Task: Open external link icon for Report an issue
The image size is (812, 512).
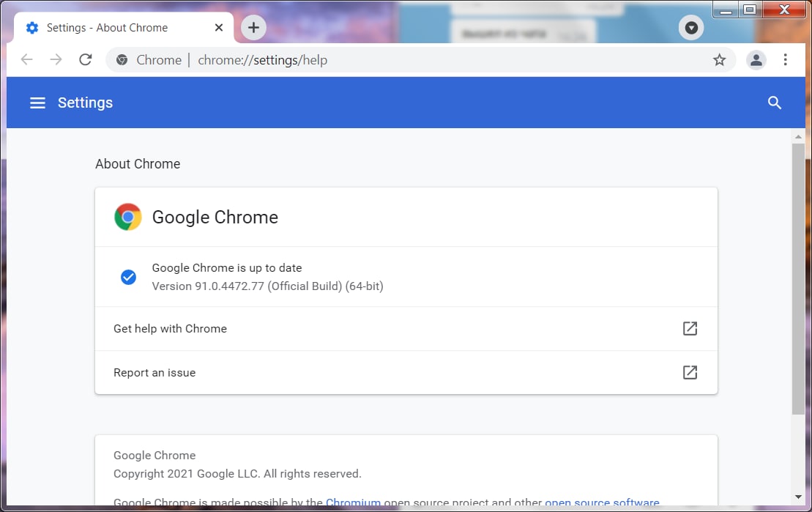Action: coord(690,373)
